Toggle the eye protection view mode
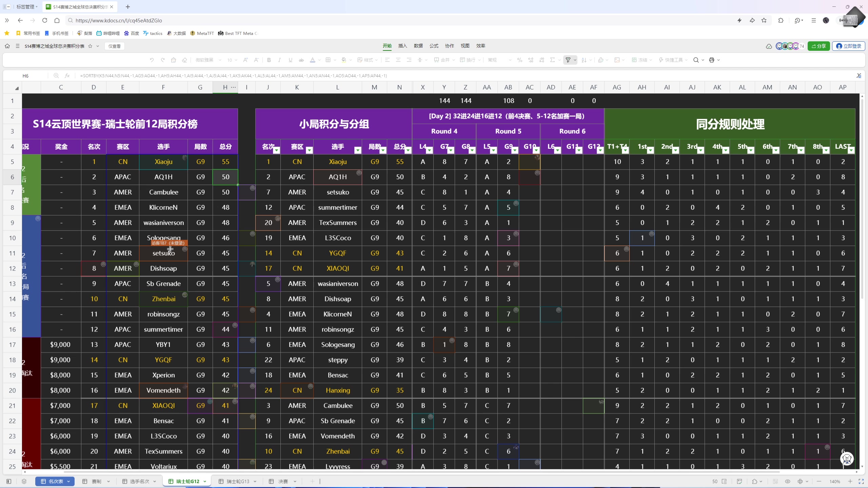The width and height of the screenshot is (868, 488). tap(788, 481)
